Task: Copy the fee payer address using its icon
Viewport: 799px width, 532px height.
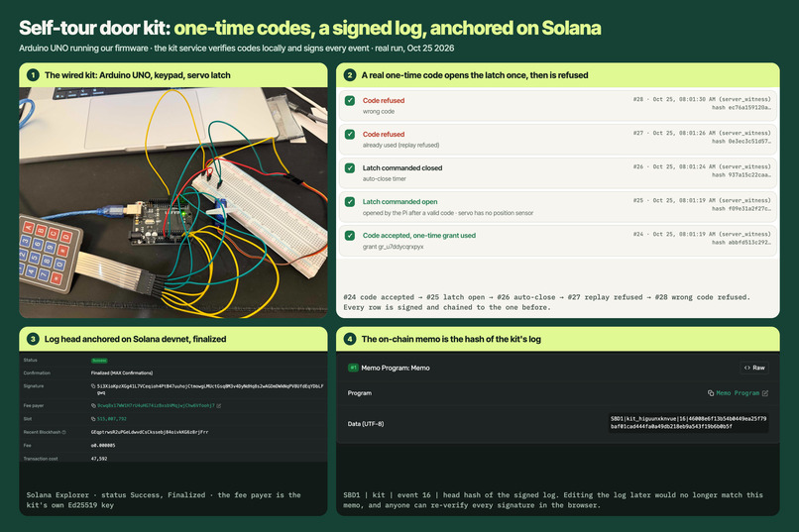Action: coord(93,406)
